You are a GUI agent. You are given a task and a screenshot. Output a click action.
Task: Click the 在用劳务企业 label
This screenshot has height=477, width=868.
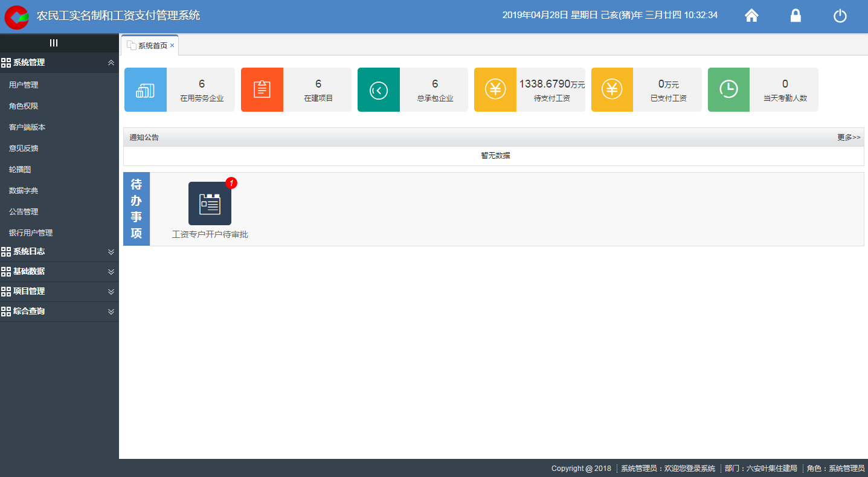(202, 98)
